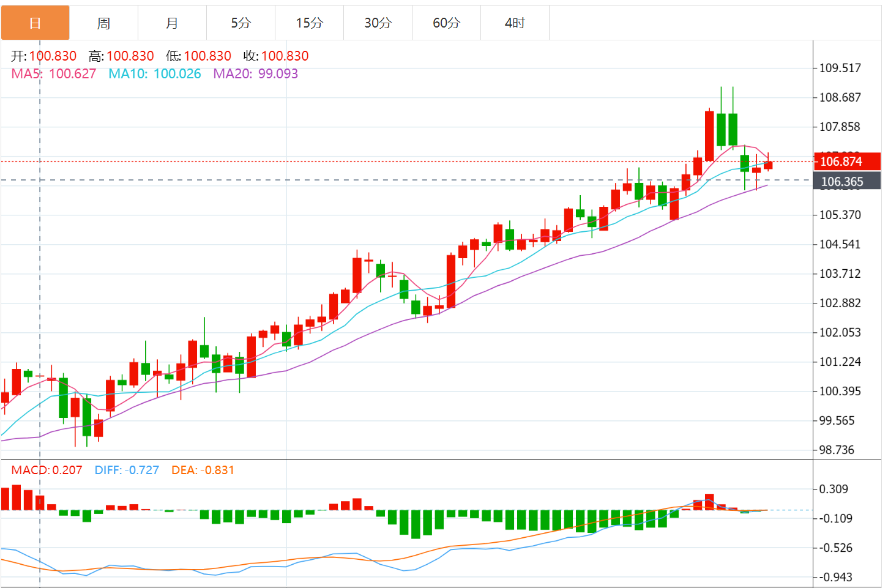
Task: Click the 101.224 price axis label
Action: coord(840,362)
